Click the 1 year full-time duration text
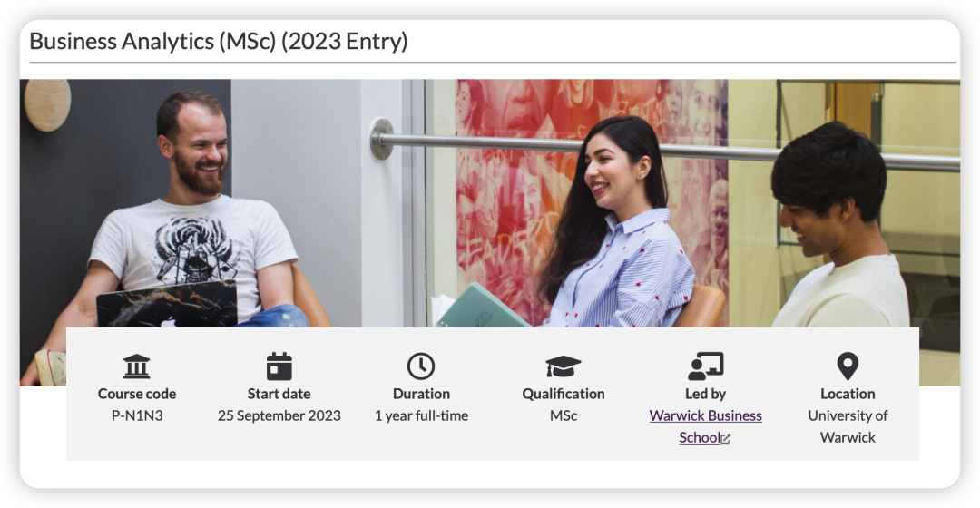This screenshot has width=980, height=508. [x=421, y=415]
